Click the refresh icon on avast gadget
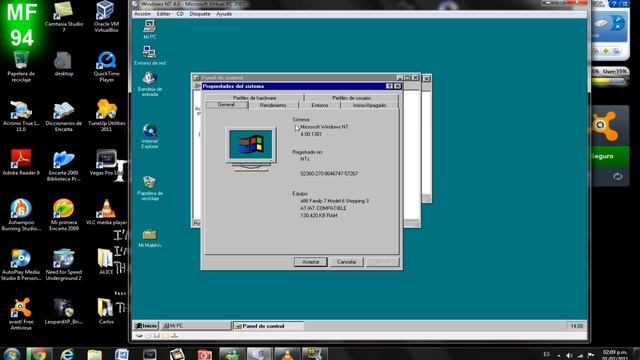This screenshot has width=640, height=360. point(618,176)
